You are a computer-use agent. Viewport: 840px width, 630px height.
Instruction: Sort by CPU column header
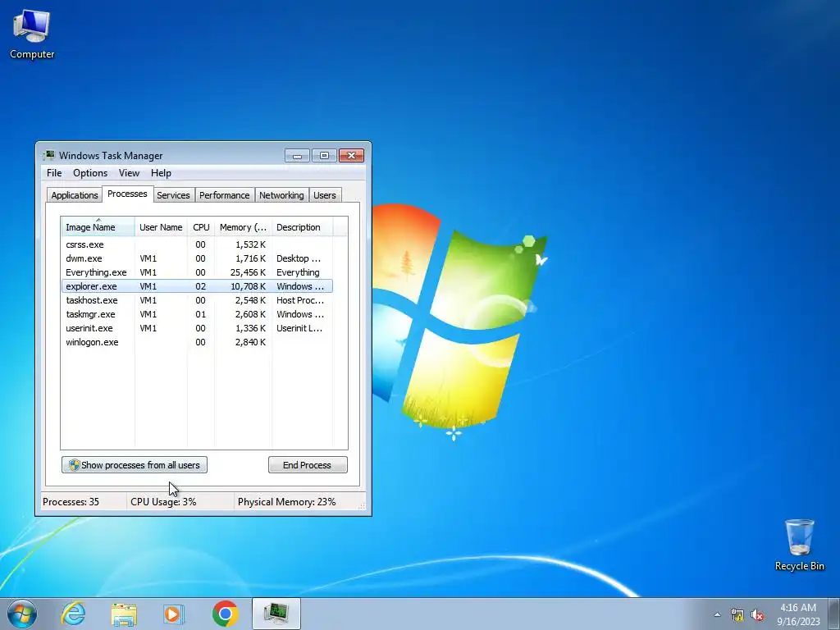coord(201,227)
